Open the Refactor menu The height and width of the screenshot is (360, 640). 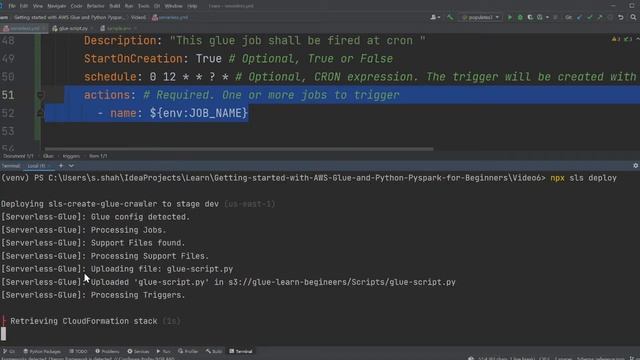click(x=96, y=6)
